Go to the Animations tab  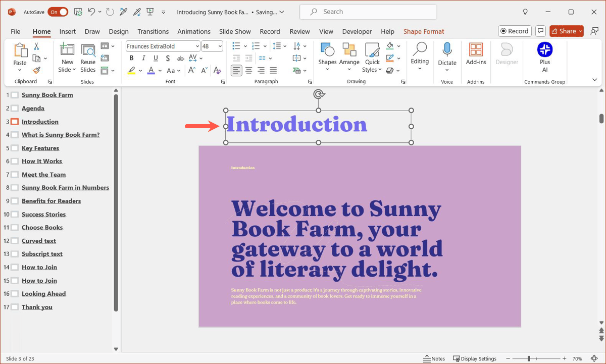(x=194, y=31)
